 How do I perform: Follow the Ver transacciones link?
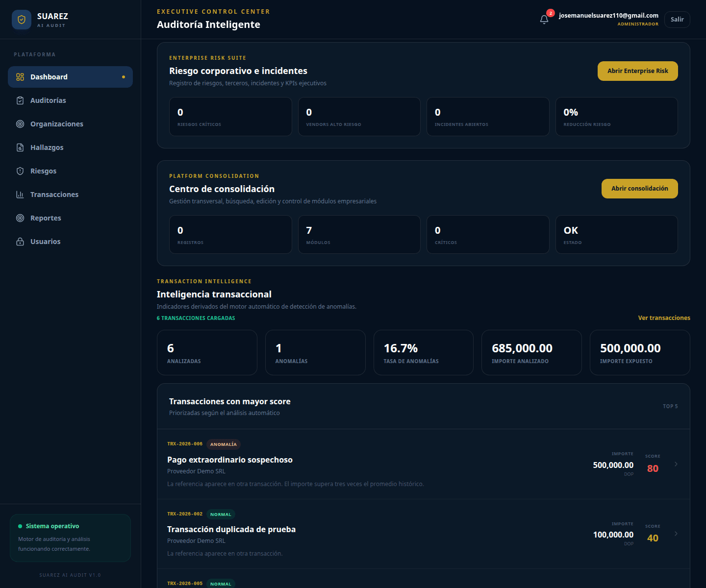tap(664, 318)
